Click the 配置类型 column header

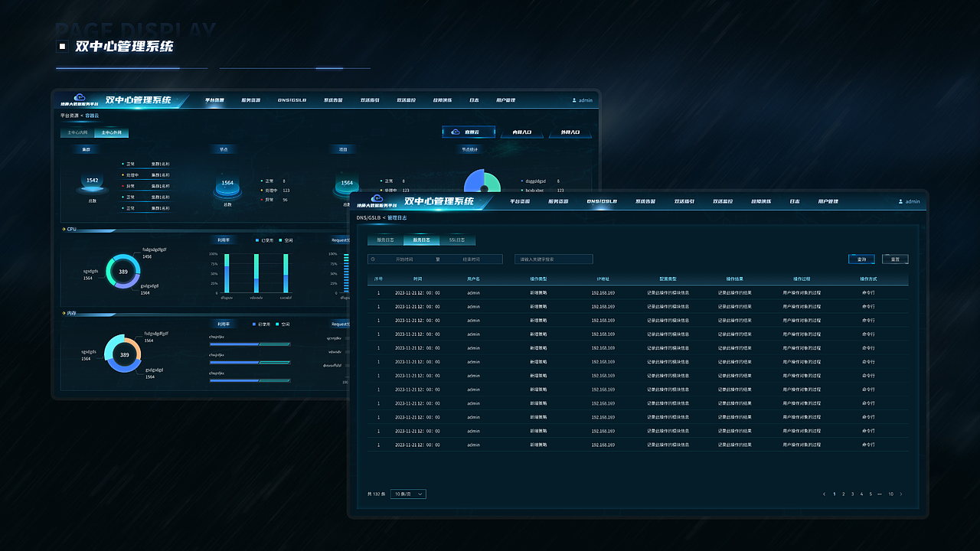668,279
